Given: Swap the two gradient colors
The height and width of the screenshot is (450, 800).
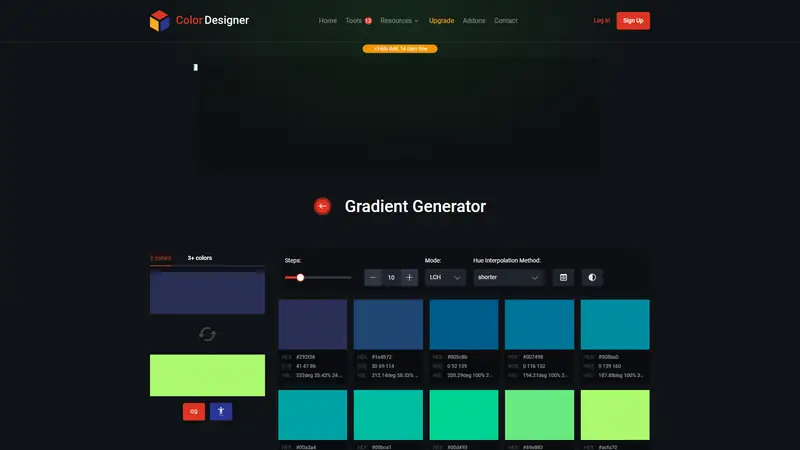Looking at the screenshot, I should pos(207,334).
